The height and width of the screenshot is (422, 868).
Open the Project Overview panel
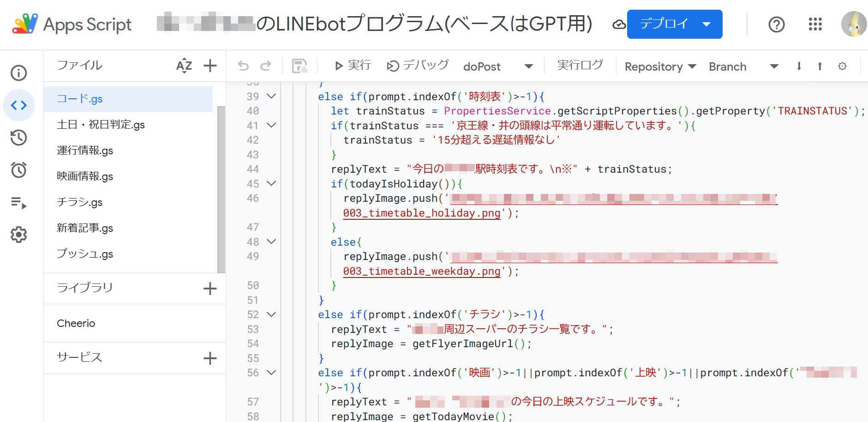18,72
